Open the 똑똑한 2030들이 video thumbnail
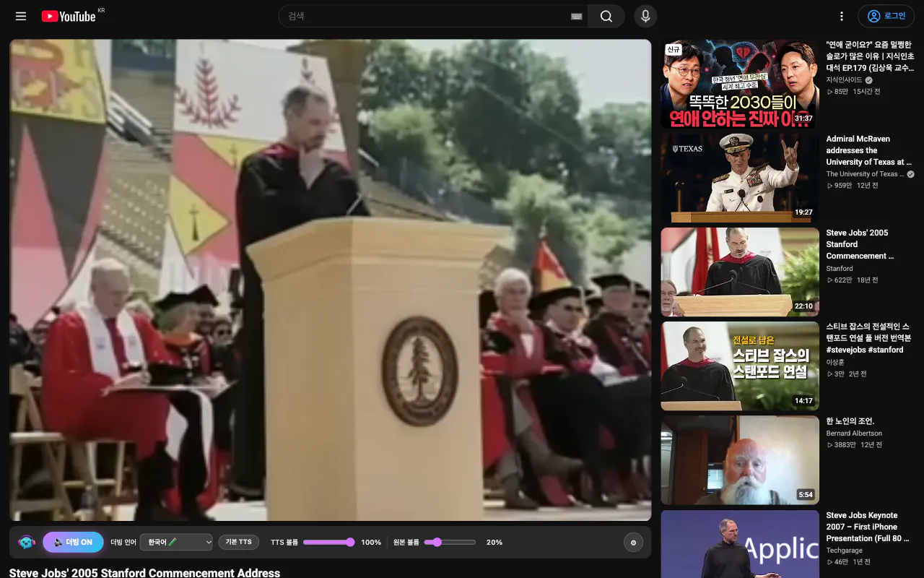924x578 pixels. pyautogui.click(x=740, y=84)
